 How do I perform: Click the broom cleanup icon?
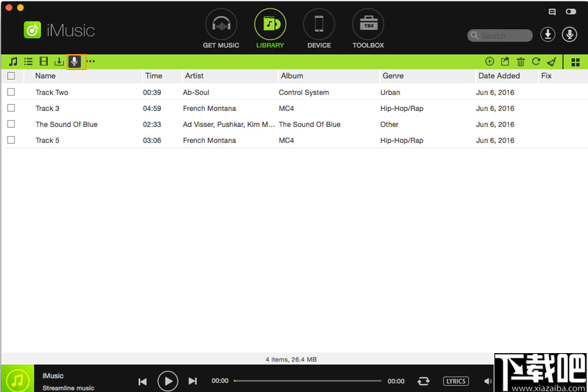[x=552, y=62]
